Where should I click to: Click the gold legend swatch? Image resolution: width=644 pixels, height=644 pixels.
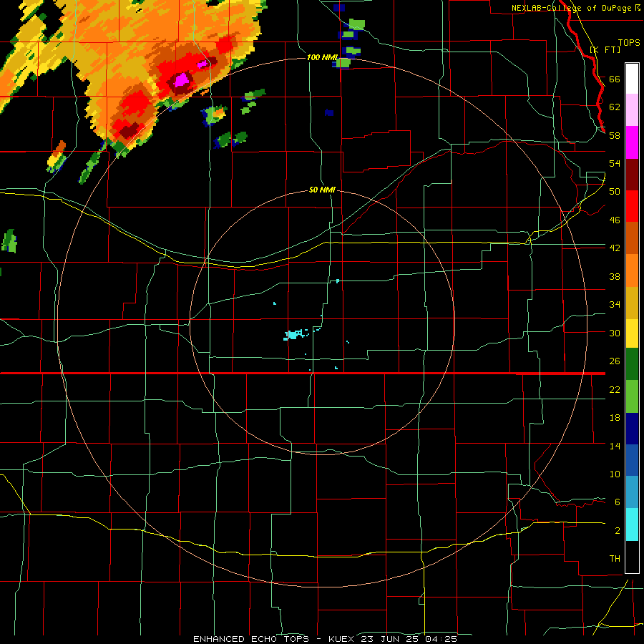tap(632, 303)
